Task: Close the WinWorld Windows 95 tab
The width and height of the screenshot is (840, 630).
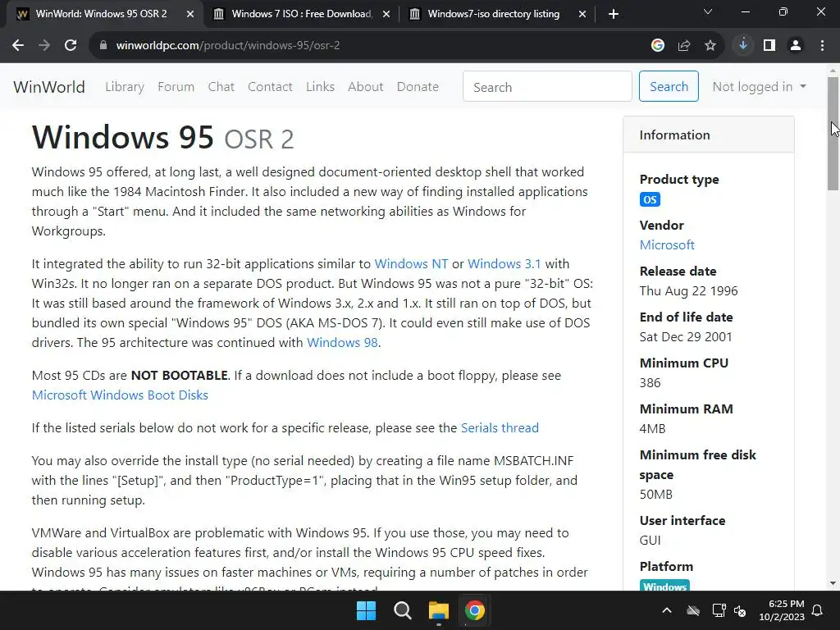Action: (x=190, y=14)
